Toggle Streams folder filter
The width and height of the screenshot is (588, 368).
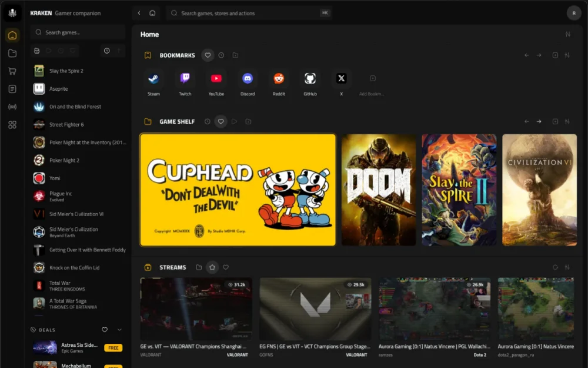coord(199,267)
